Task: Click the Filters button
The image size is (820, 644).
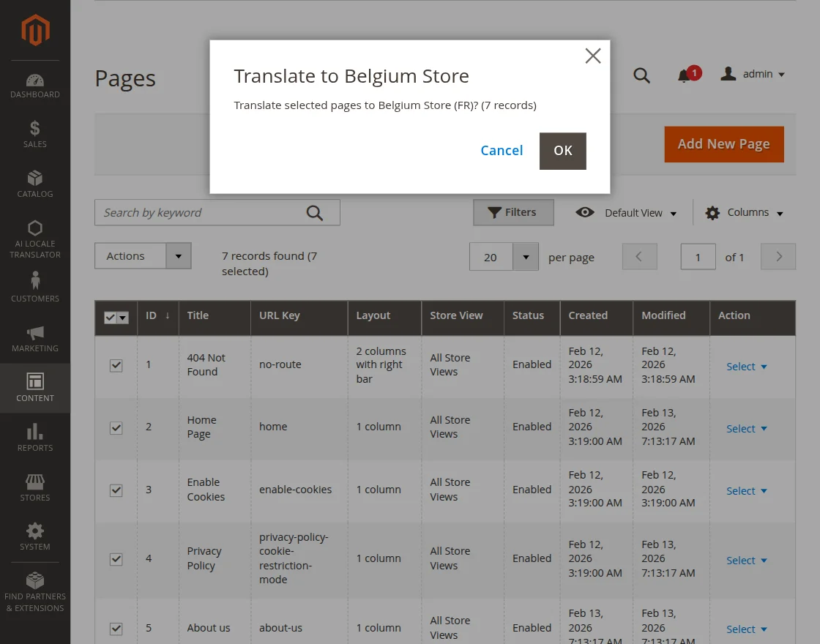Action: click(x=513, y=212)
